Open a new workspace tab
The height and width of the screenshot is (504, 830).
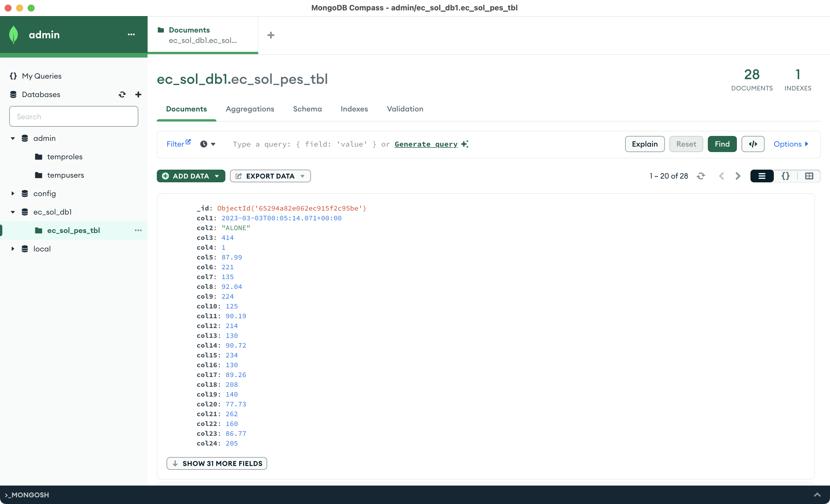(271, 35)
